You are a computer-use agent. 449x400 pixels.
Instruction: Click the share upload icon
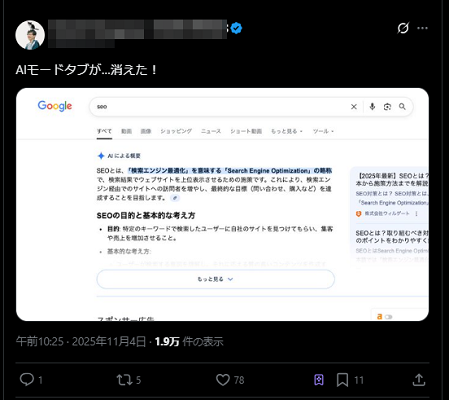[419, 379]
